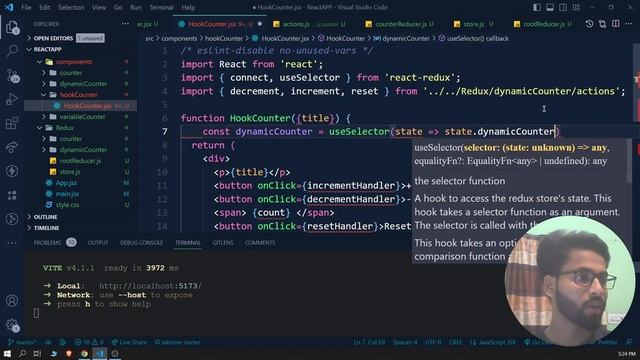Switch to rootReducer.js editor tab

click(544, 24)
